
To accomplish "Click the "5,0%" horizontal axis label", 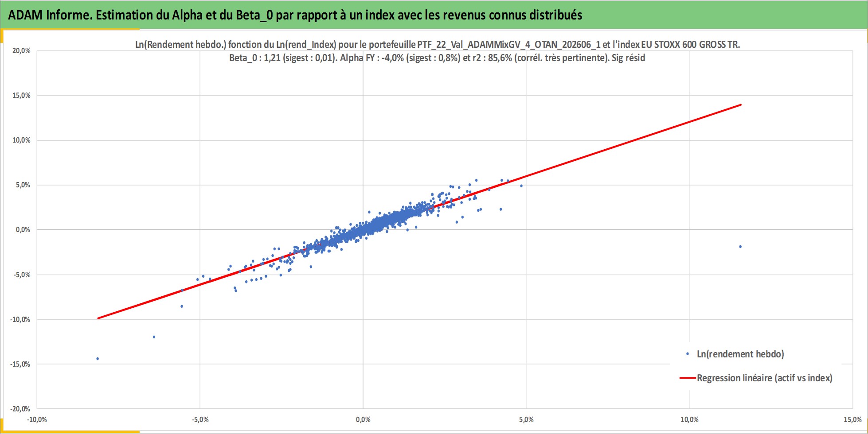I will pos(526,420).
